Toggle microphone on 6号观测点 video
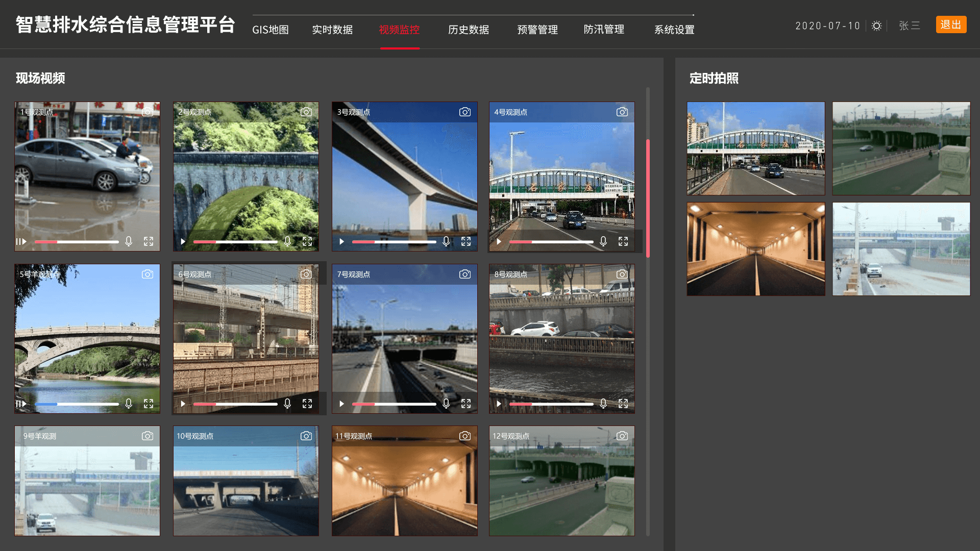This screenshot has height=551, width=980. [x=287, y=404]
